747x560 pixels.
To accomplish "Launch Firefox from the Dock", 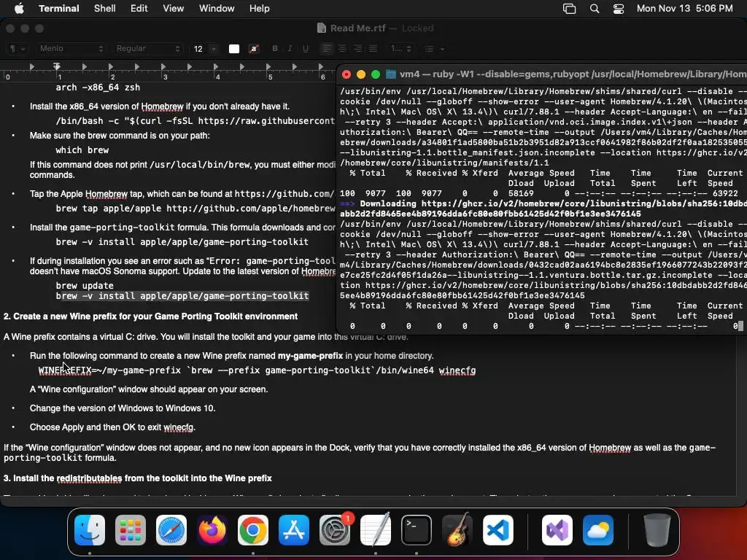I will click(x=212, y=530).
